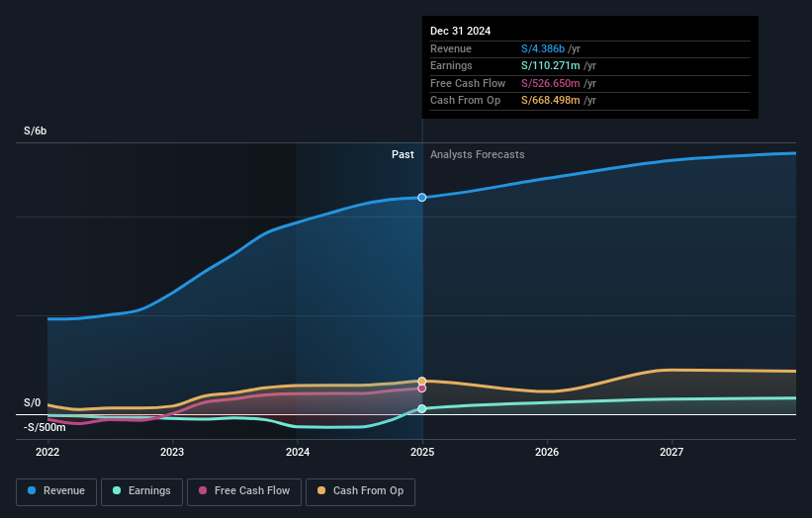Click the Cash From Op label in tooltip
The width and height of the screenshot is (812, 518).
click(x=465, y=101)
